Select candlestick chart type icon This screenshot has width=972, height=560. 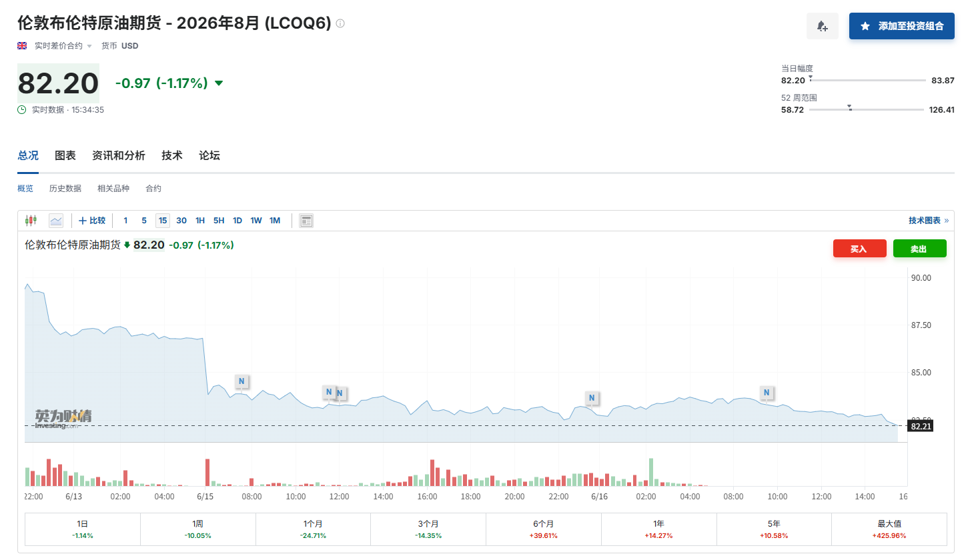tap(31, 221)
